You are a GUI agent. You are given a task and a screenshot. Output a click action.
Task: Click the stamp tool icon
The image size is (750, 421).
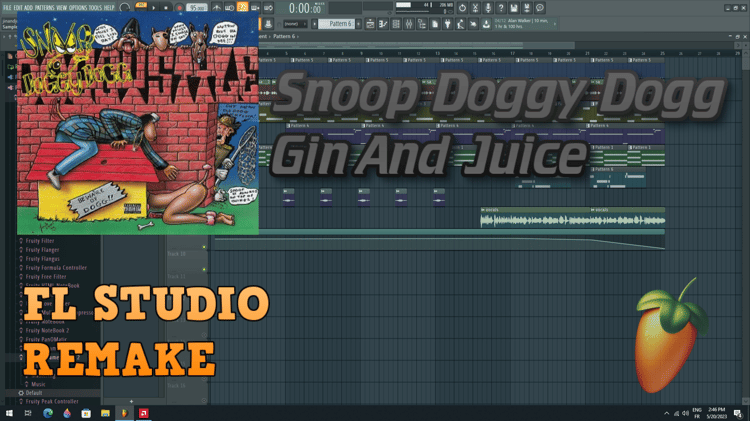pyautogui.click(x=268, y=24)
